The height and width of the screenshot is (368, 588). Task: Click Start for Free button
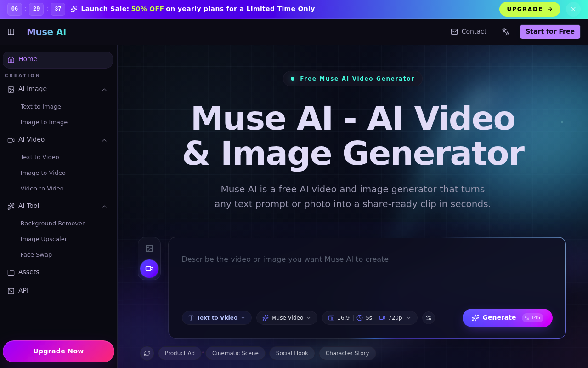click(550, 32)
